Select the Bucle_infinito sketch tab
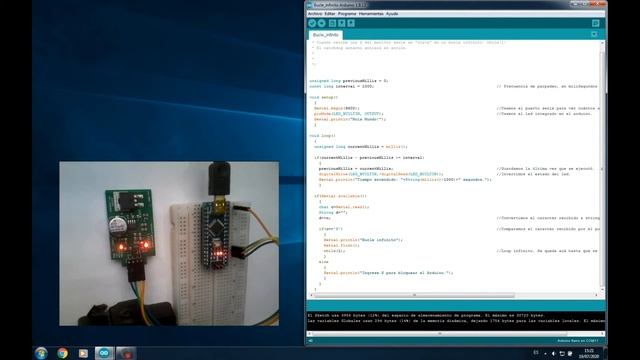Image resolution: width=640 pixels, height=360 pixels. pos(326,35)
